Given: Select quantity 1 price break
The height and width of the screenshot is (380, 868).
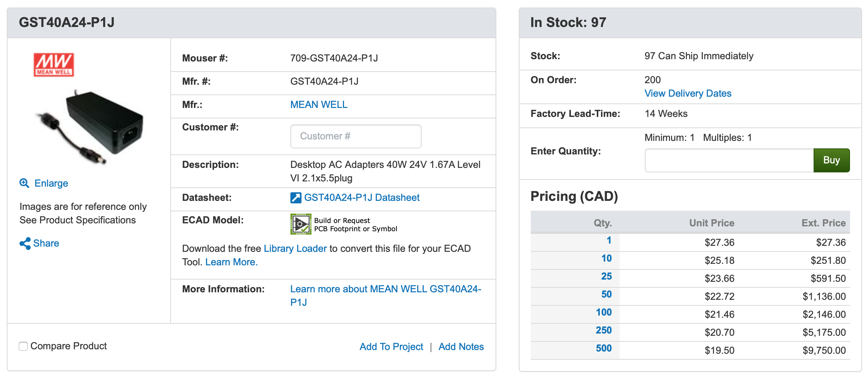Looking at the screenshot, I should [x=609, y=240].
